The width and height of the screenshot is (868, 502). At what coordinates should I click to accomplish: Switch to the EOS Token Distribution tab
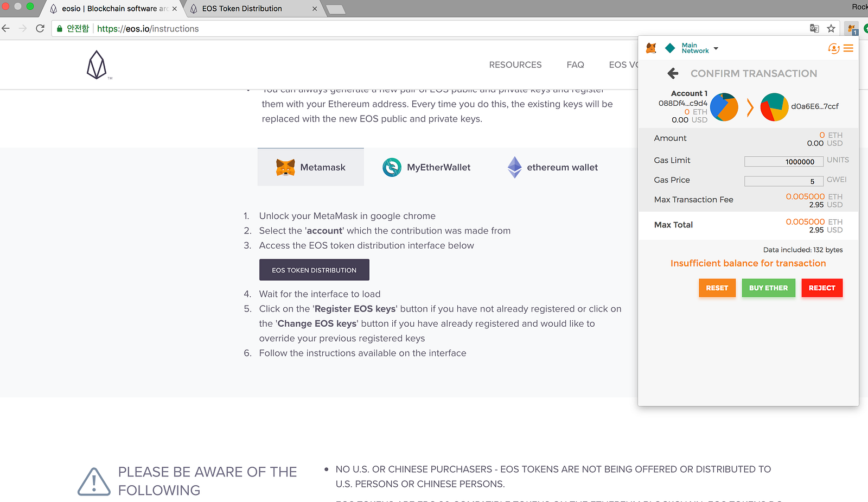(x=252, y=9)
